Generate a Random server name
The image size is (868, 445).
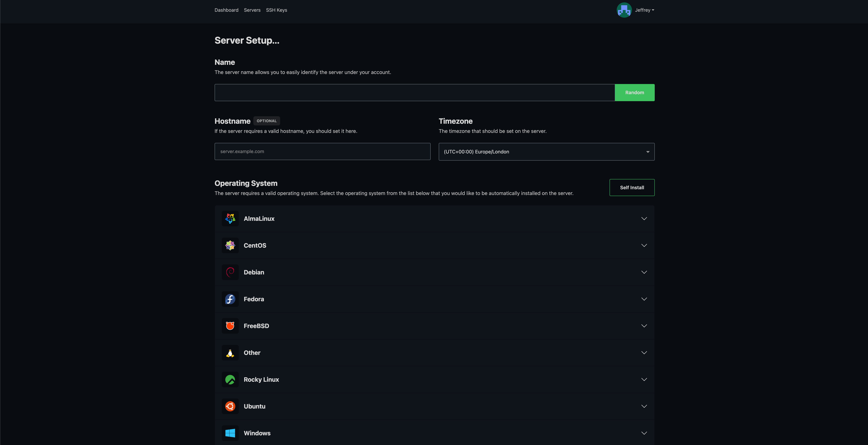tap(635, 93)
